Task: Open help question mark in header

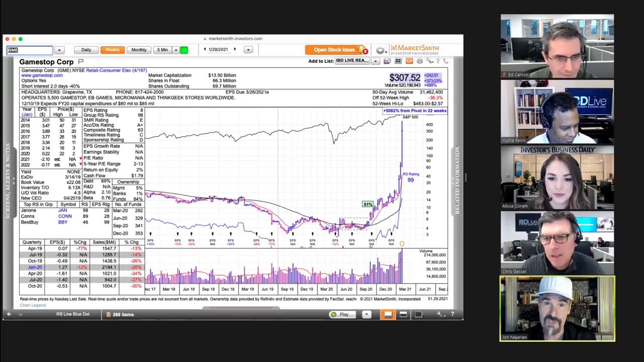Action: [x=438, y=61]
